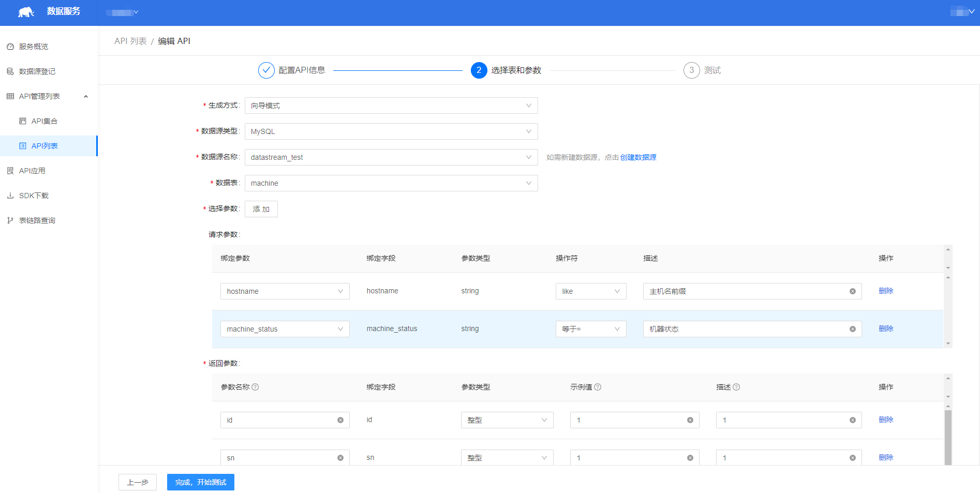Click the SDK下载 download icon
980x493 pixels.
10,195
